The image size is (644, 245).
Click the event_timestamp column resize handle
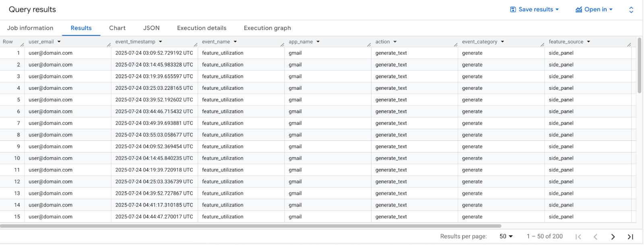[x=196, y=44]
